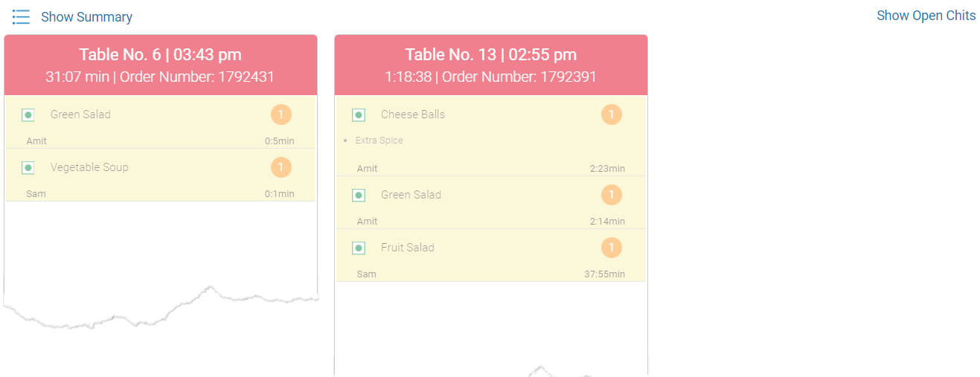The image size is (980, 377).
Task: Toggle veg marker on Table 6 Green Salad
Action: [x=28, y=115]
